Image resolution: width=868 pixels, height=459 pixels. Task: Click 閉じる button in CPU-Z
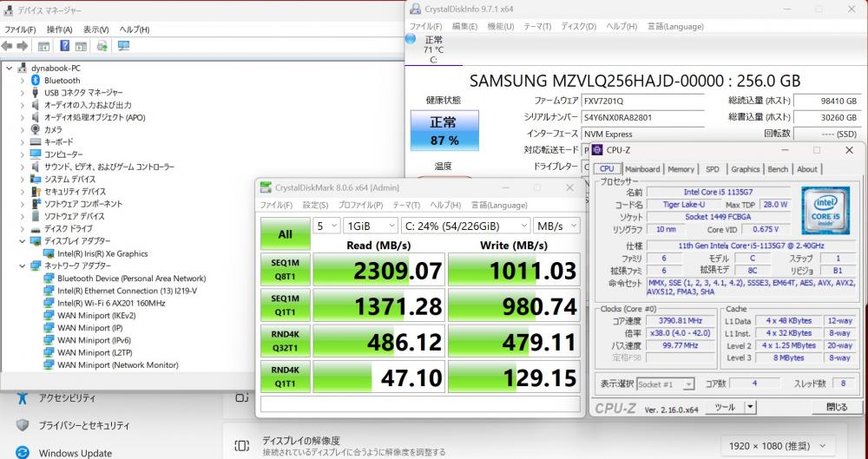837,408
